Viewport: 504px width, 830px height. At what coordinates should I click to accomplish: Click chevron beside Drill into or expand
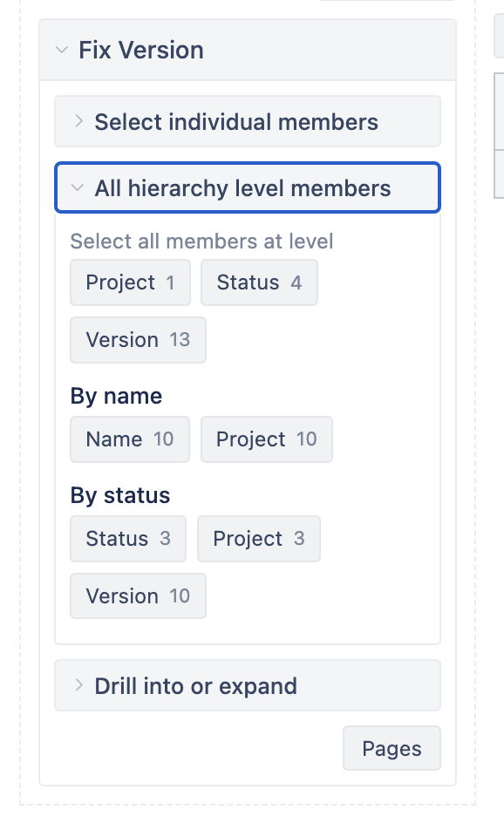pos(78,685)
